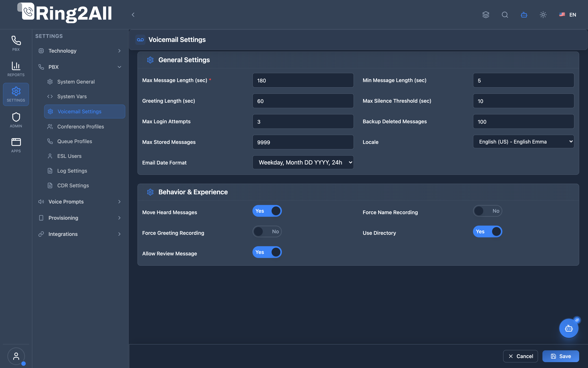Click the layers stack icon in header
This screenshot has width=588, height=368.
tap(486, 15)
